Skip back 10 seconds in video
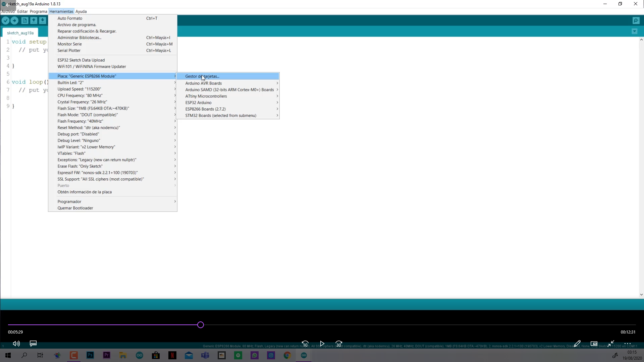The height and width of the screenshot is (362, 644). (305, 344)
